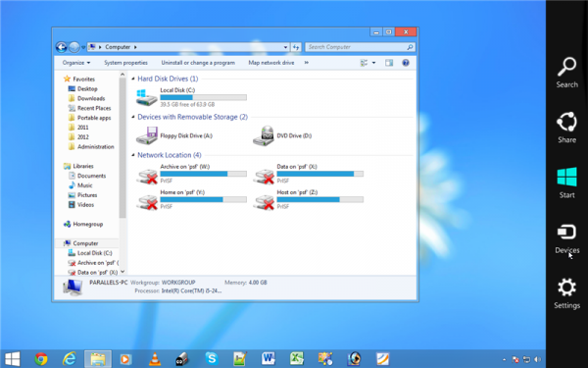The height and width of the screenshot is (368, 588).
Task: Open the Organize dropdown menu
Action: tap(76, 63)
